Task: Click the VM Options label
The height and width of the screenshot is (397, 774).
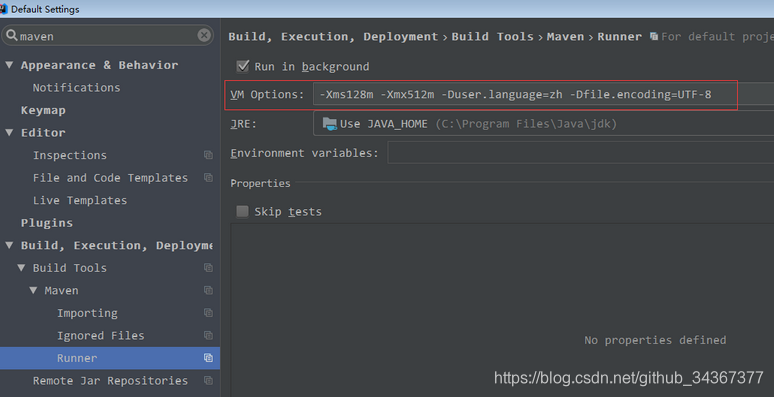Action: pos(267,94)
